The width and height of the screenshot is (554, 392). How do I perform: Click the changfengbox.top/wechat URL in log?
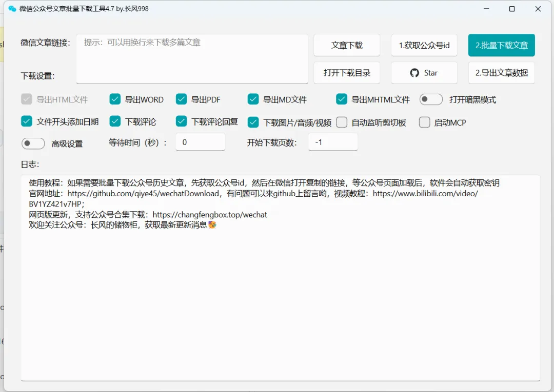tap(210, 215)
